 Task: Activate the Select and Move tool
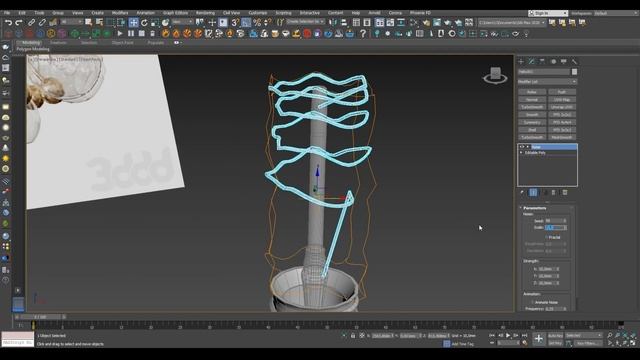tap(133, 22)
